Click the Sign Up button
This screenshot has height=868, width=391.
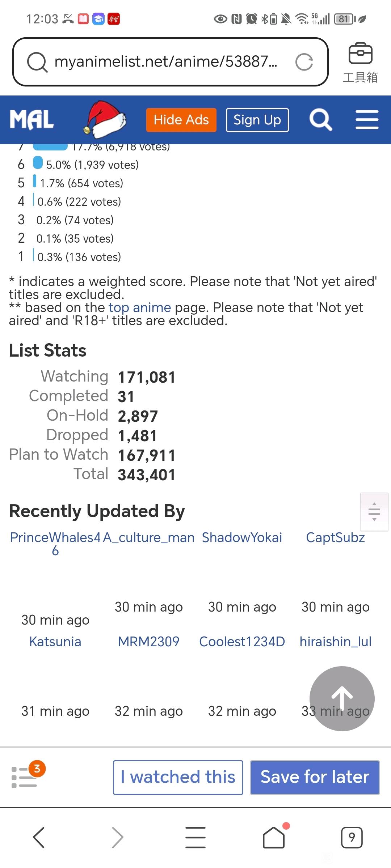(257, 120)
